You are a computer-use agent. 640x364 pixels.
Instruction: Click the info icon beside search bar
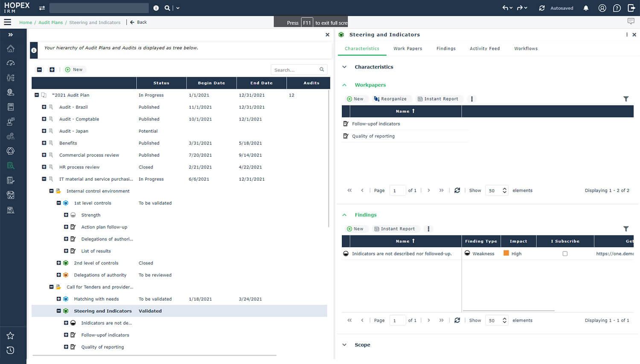[x=156, y=8]
